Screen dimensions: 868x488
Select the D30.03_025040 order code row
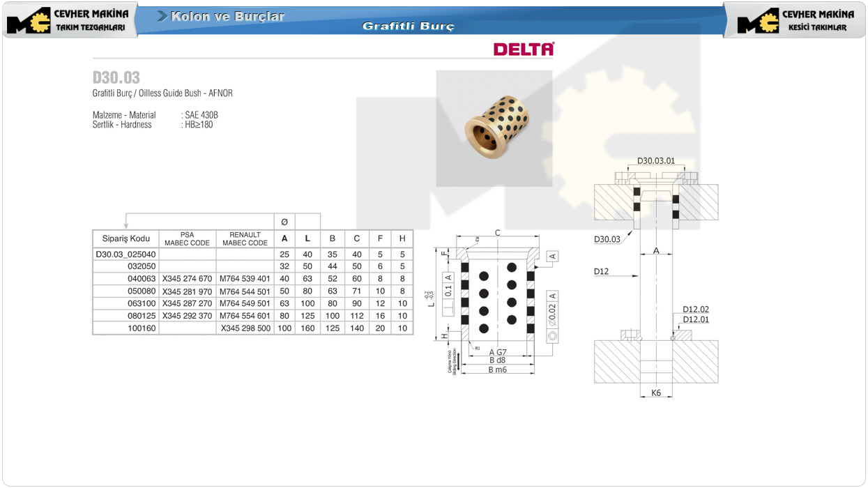125,254
